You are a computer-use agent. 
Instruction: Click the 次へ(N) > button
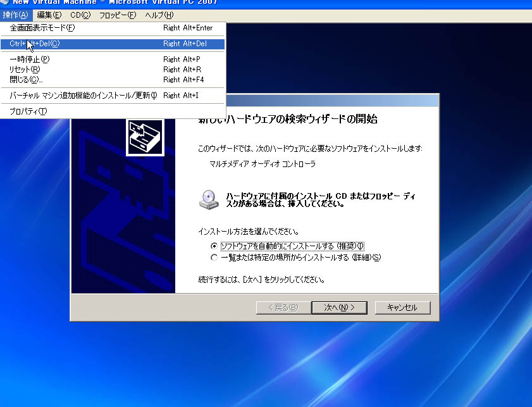pyautogui.click(x=339, y=308)
